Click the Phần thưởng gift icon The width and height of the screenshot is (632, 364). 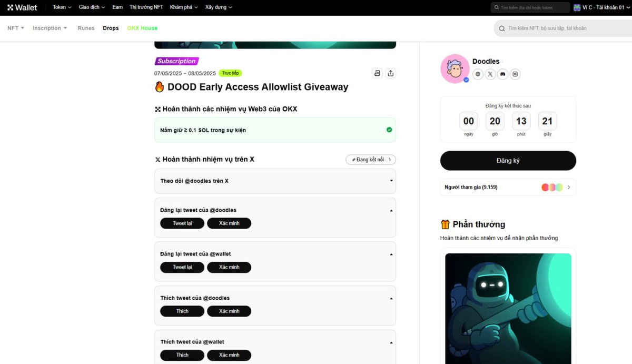click(x=445, y=224)
